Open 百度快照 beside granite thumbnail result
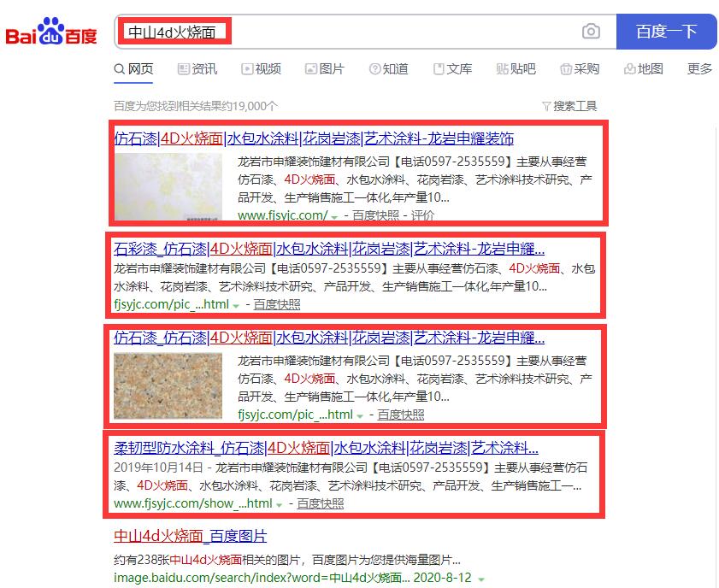The width and height of the screenshot is (719, 588). (401, 415)
